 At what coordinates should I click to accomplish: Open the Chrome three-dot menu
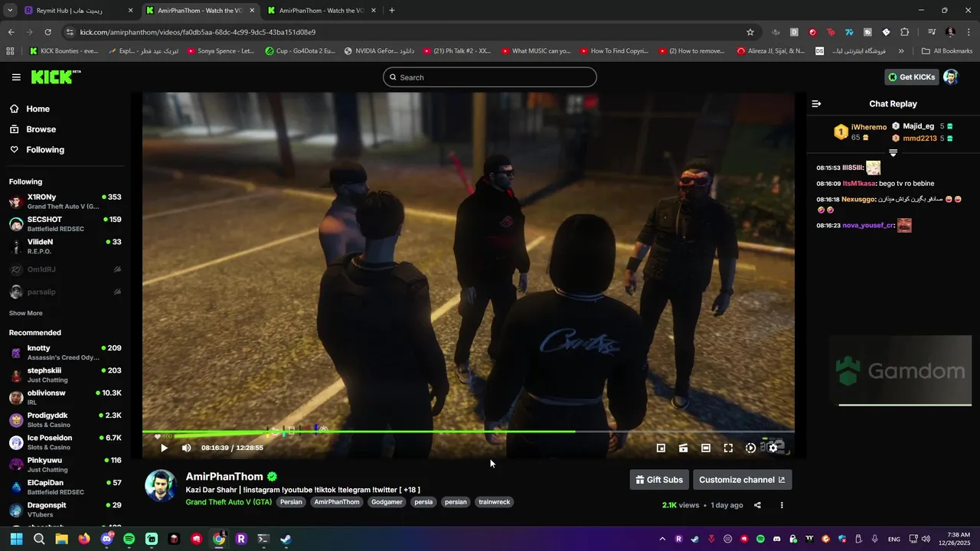969,32
